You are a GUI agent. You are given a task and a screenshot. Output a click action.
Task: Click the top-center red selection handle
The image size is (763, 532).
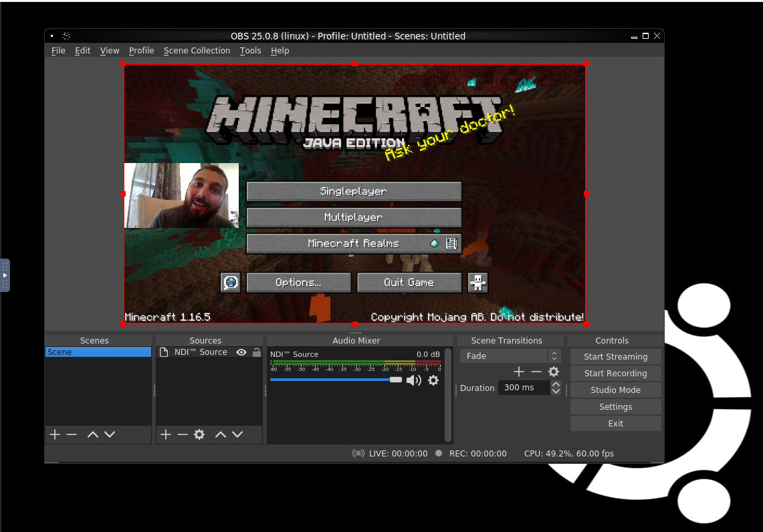click(x=355, y=63)
